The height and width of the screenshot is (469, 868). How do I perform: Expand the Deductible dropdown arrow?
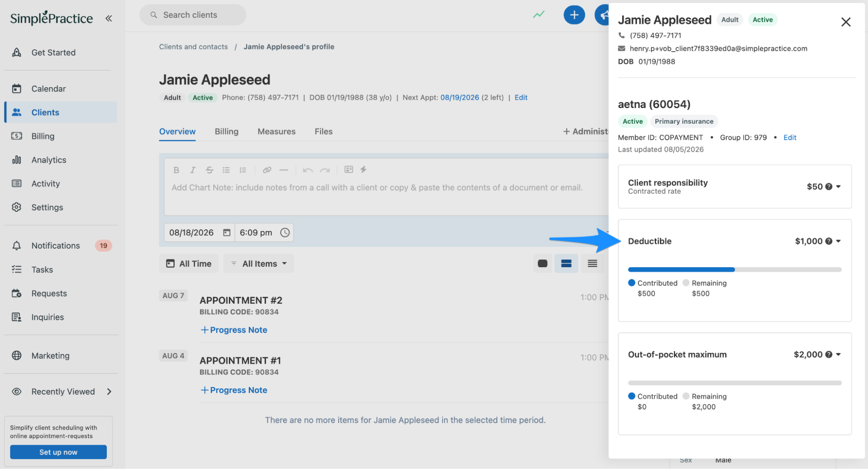(x=838, y=241)
